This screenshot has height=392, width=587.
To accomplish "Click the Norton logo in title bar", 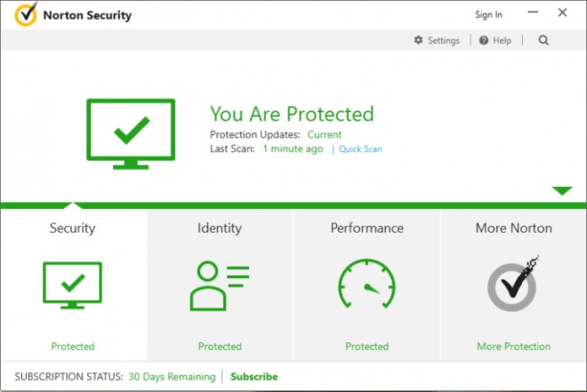I will point(26,14).
